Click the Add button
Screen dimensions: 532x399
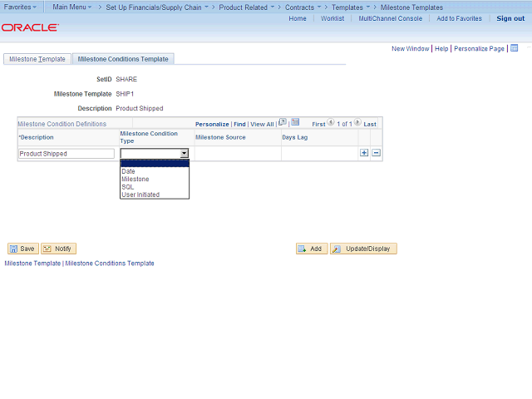click(312, 249)
